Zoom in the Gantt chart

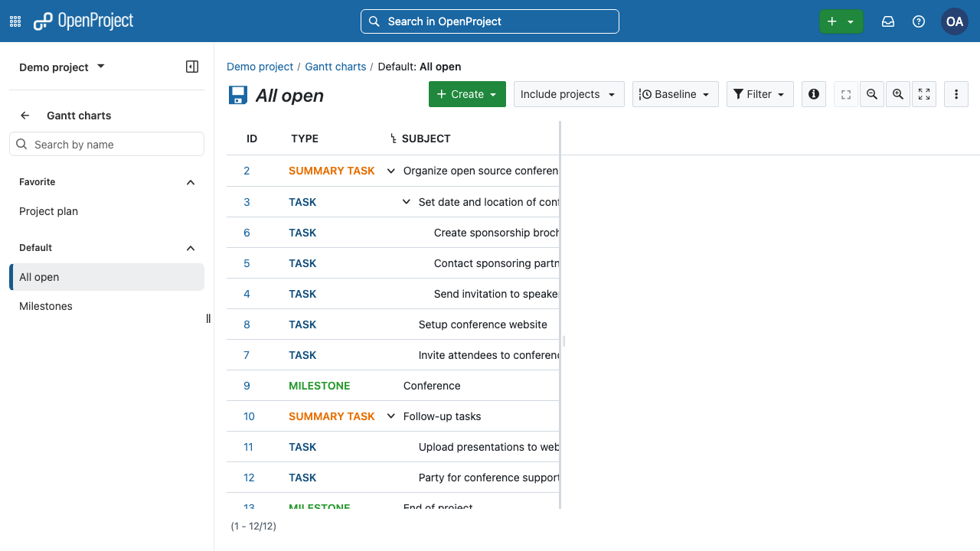point(898,94)
